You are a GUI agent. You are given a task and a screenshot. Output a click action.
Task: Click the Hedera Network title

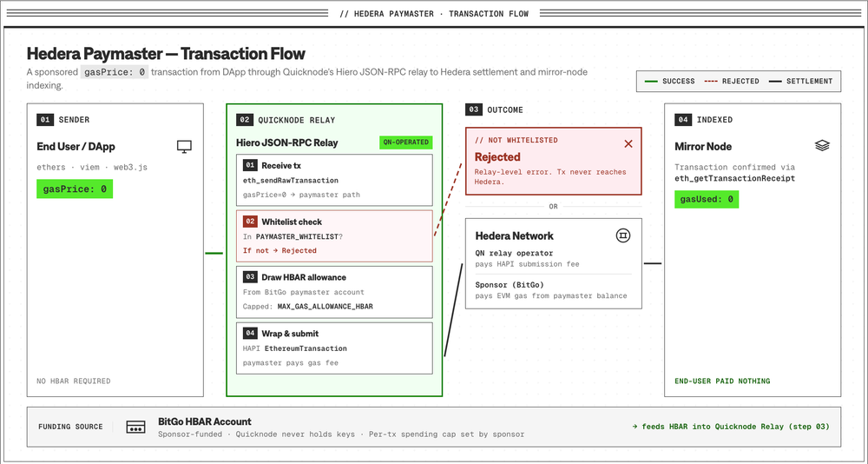[x=514, y=235]
